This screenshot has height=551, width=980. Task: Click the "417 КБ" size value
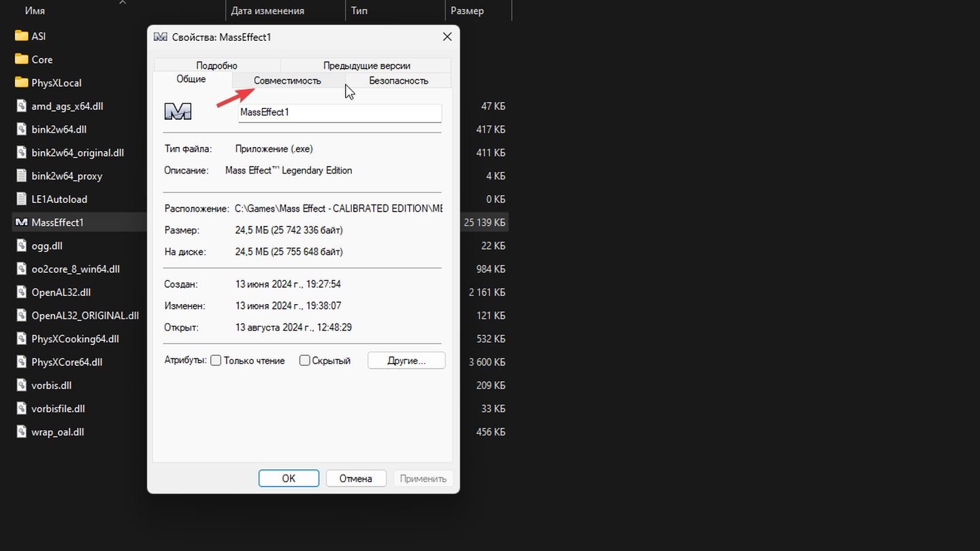491,129
